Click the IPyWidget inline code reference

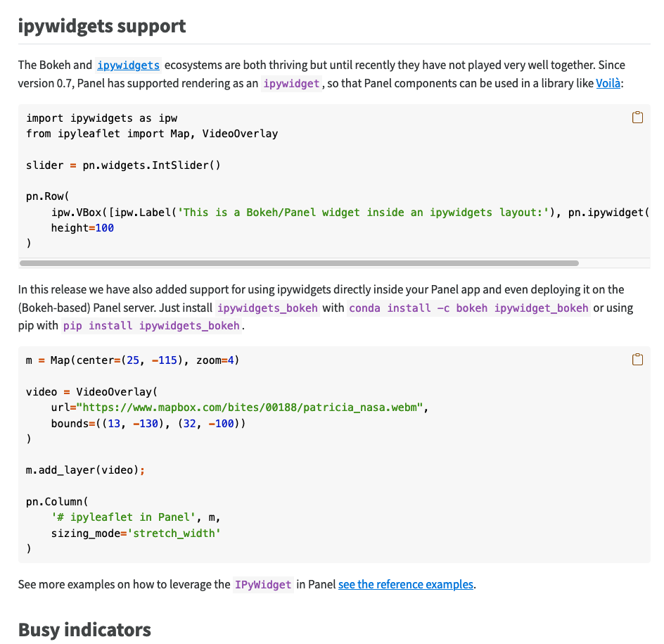click(x=263, y=584)
